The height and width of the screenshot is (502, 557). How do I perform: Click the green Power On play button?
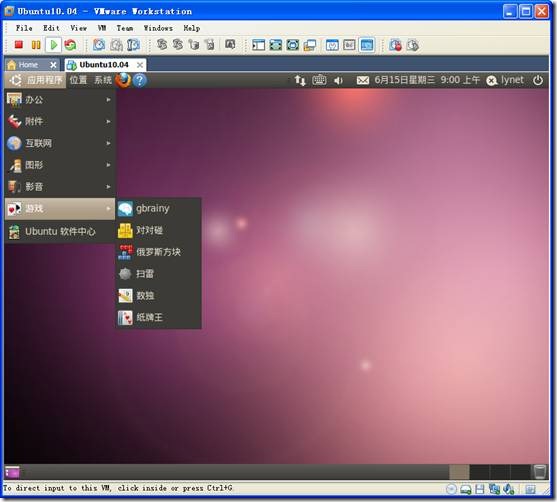[54, 45]
